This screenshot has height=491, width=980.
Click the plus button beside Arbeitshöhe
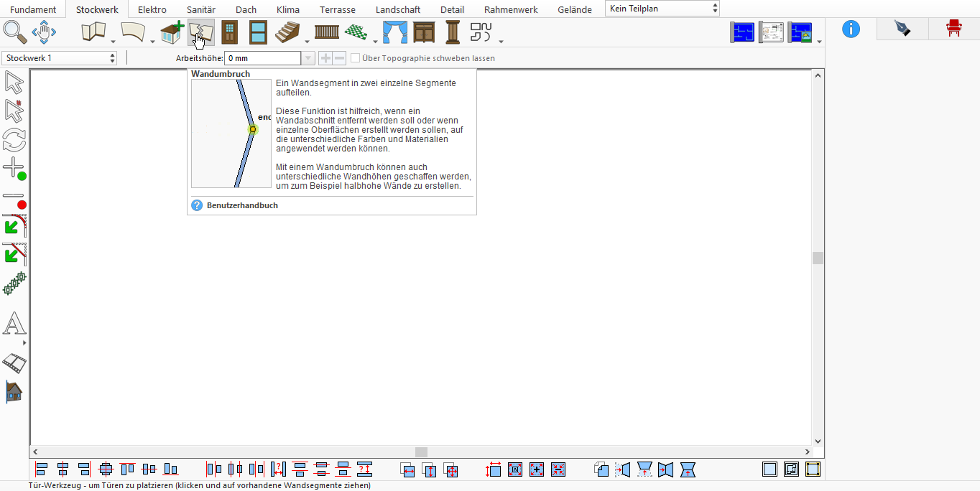point(325,58)
